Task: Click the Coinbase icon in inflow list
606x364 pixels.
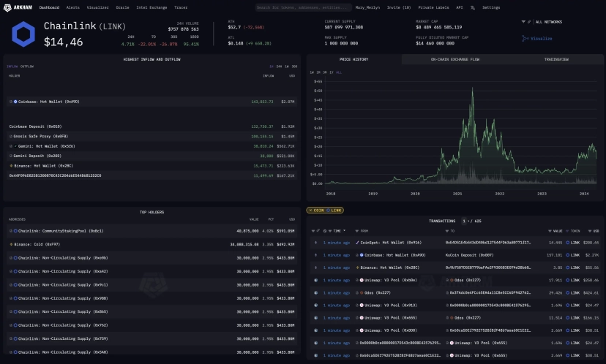Action: point(15,102)
